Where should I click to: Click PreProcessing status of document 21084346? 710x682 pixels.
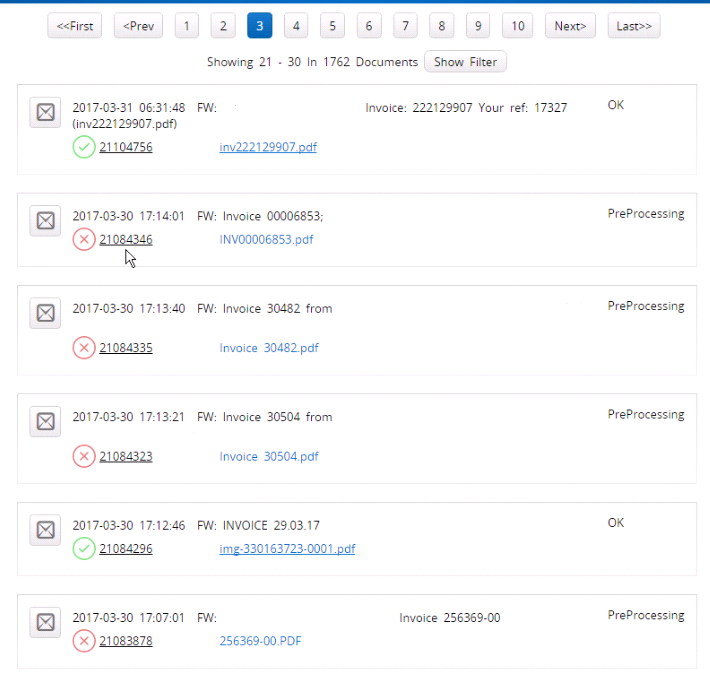click(646, 214)
